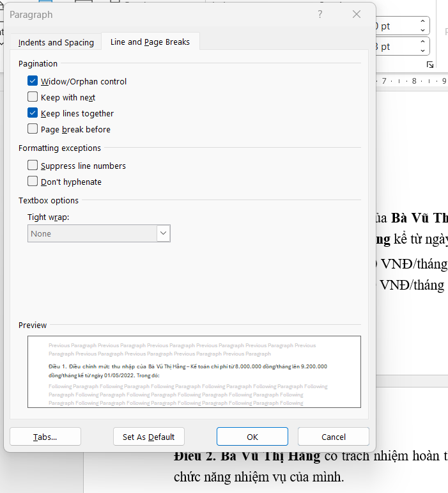Open the Tight wrap dropdown
The width and height of the screenshot is (448, 493).
pyautogui.click(x=164, y=233)
